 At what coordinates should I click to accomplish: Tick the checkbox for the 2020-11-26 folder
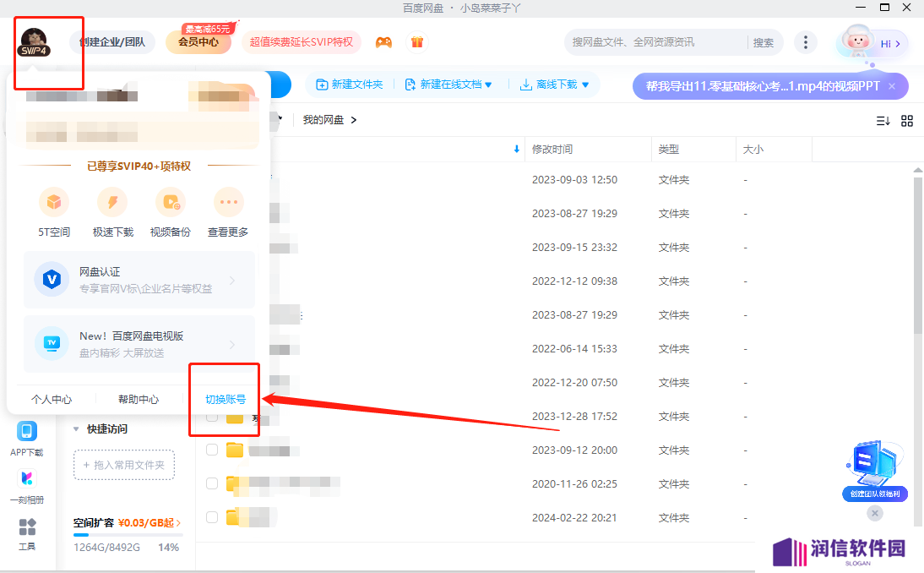click(212, 484)
